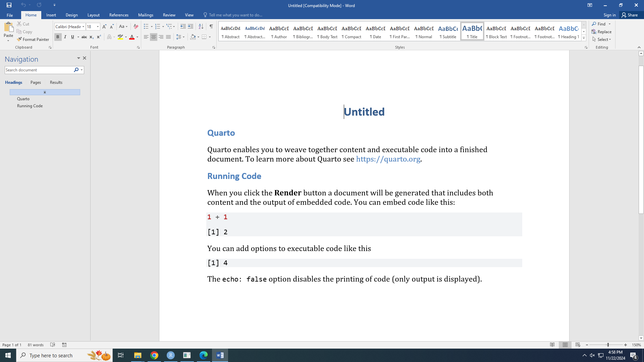The width and height of the screenshot is (644, 362).
Task: Open the https://quarto.org link in the document
Action: [388, 159]
